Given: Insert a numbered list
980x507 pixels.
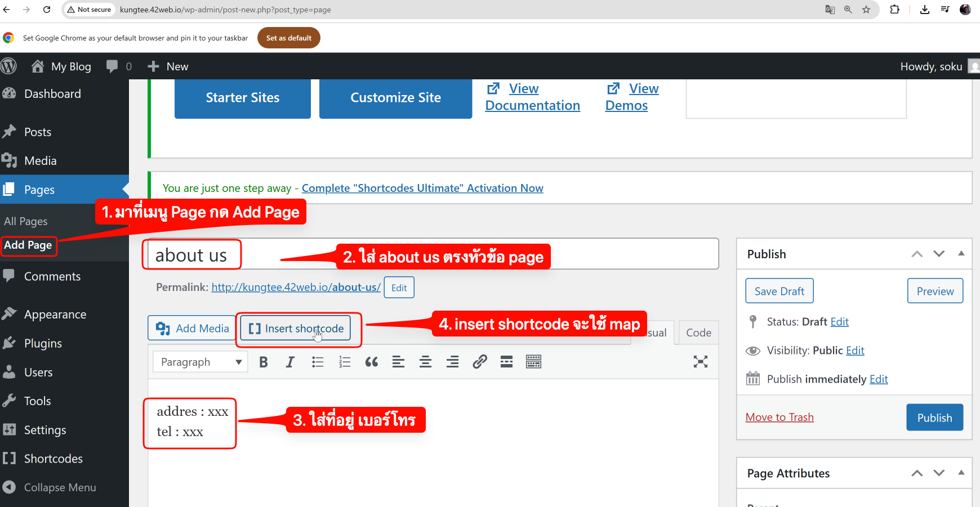Looking at the screenshot, I should (345, 362).
